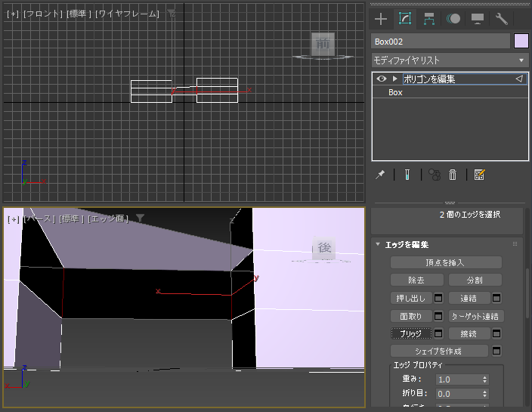Open perspective viewport [+] menu
The width and height of the screenshot is (532, 412).
[14, 219]
